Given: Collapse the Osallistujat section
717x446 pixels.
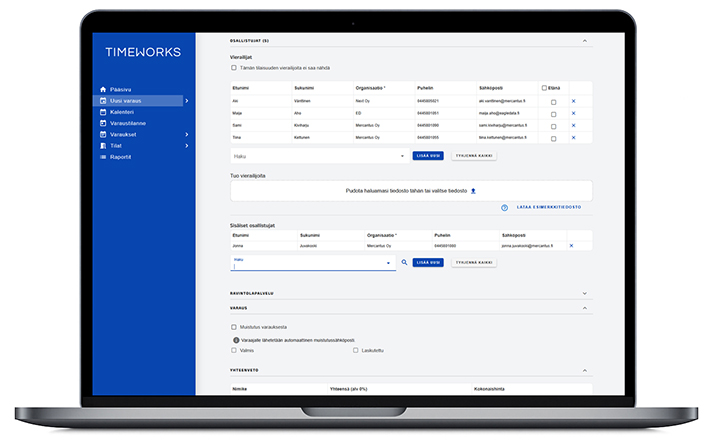Looking at the screenshot, I should (x=585, y=41).
